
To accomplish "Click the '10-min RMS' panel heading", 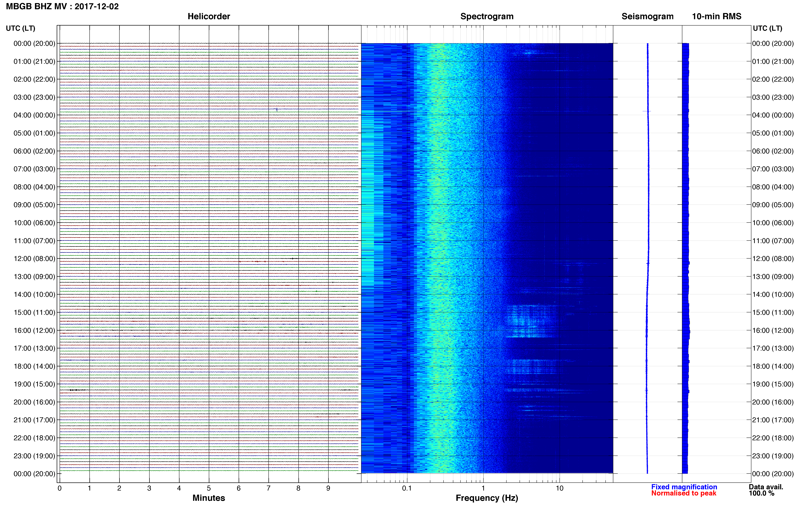I will tap(716, 16).
